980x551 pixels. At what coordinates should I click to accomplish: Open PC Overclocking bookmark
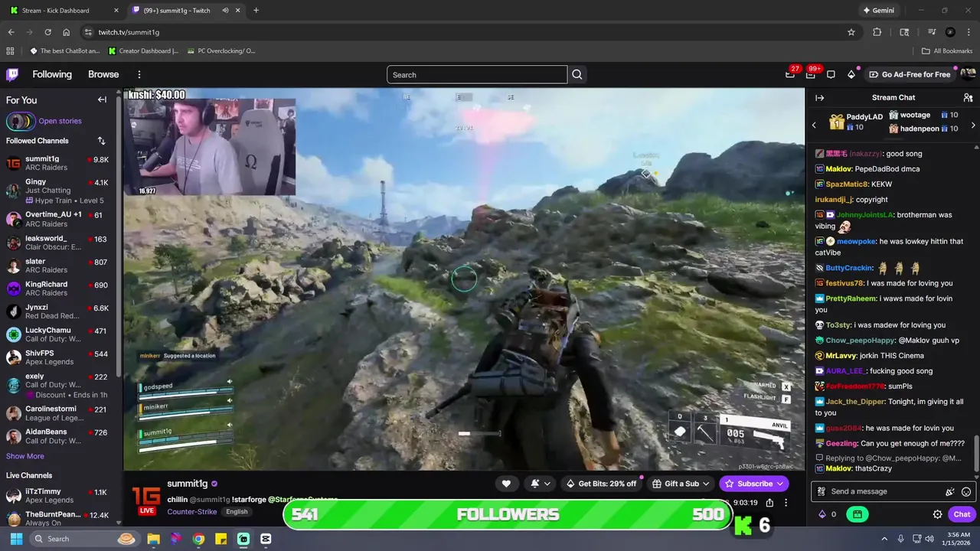click(220, 51)
